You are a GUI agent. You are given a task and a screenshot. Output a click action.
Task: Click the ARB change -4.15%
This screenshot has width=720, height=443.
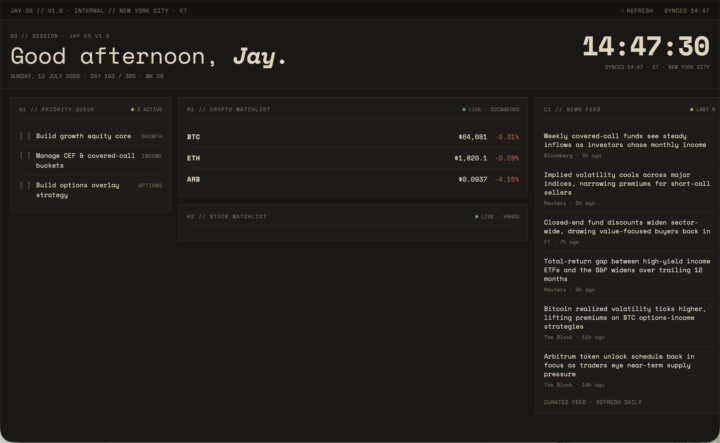coord(507,179)
